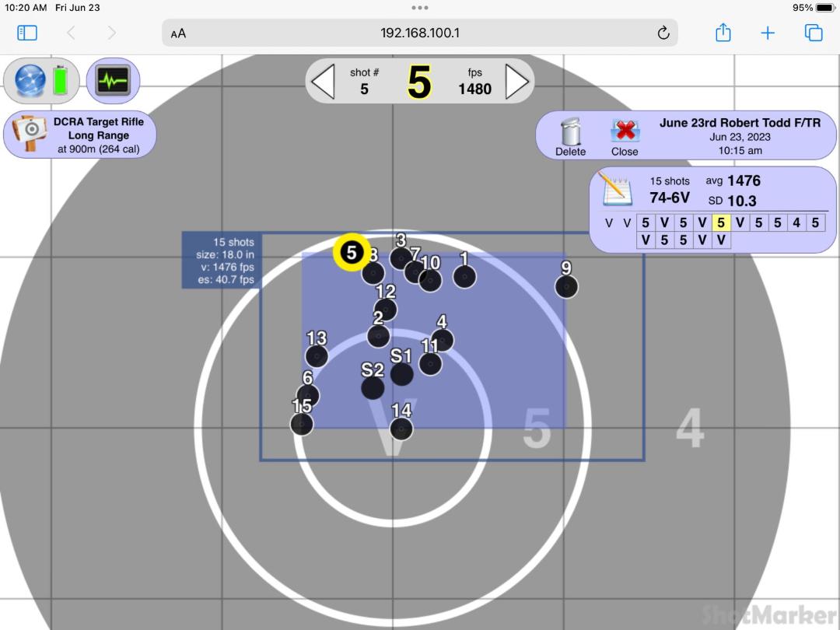
Task: Open a new Safari tab
Action: coord(768,33)
